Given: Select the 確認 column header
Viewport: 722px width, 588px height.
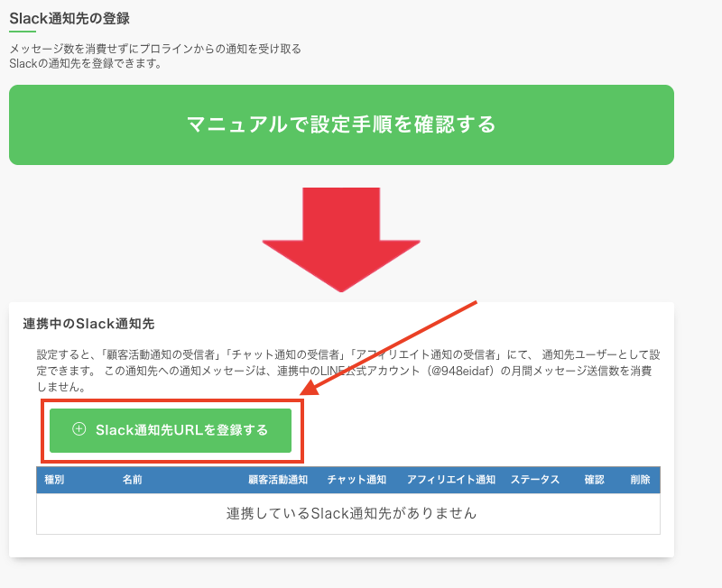Looking at the screenshot, I should (x=594, y=480).
